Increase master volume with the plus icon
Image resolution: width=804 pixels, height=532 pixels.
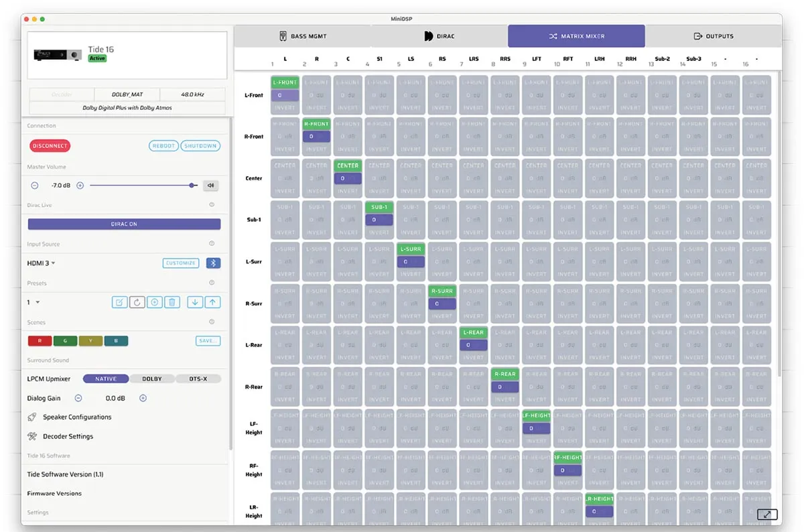click(80, 186)
